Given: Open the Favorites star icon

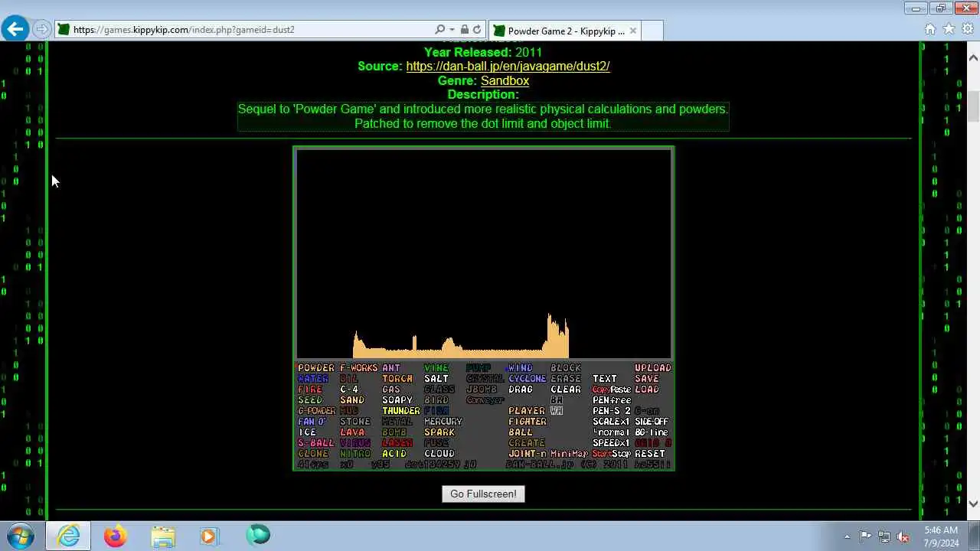Looking at the screenshot, I should click(949, 29).
